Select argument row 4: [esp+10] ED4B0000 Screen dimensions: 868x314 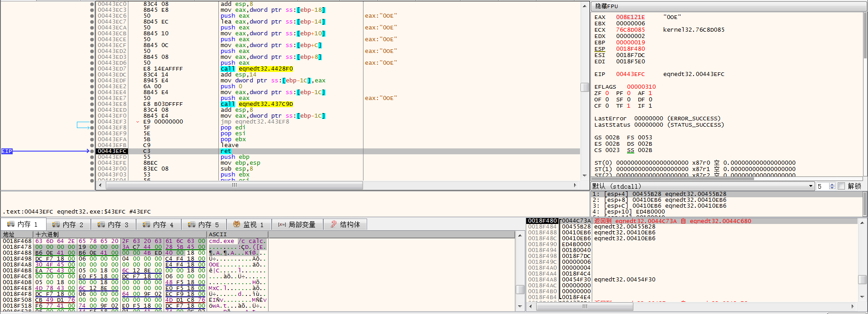pos(726,212)
